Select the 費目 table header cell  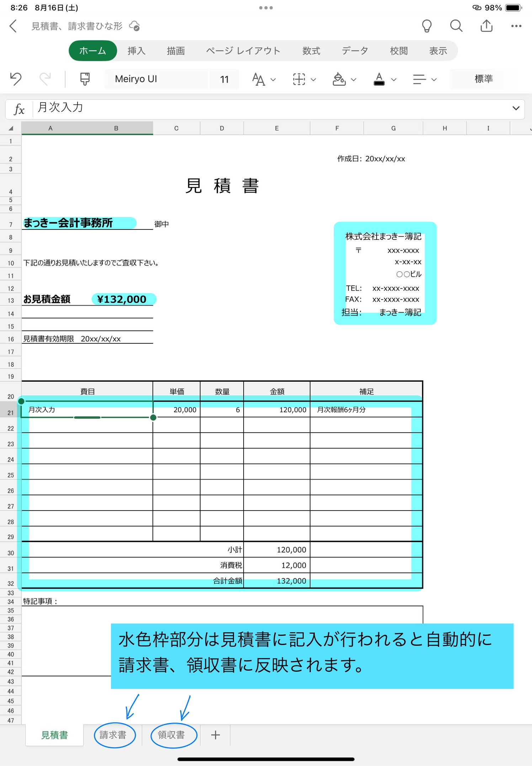click(87, 391)
